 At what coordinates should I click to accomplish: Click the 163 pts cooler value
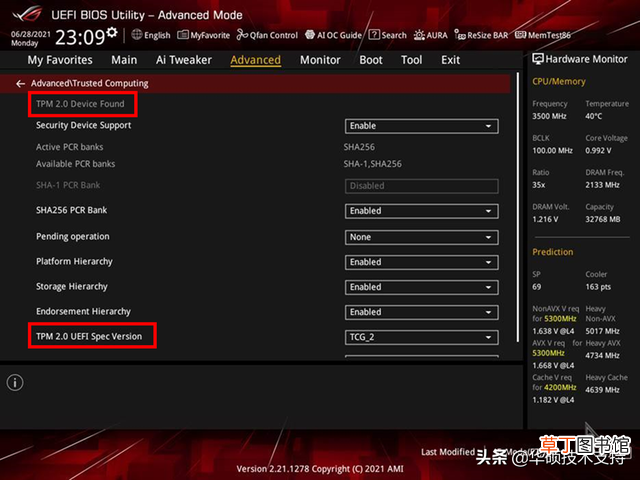click(598, 287)
